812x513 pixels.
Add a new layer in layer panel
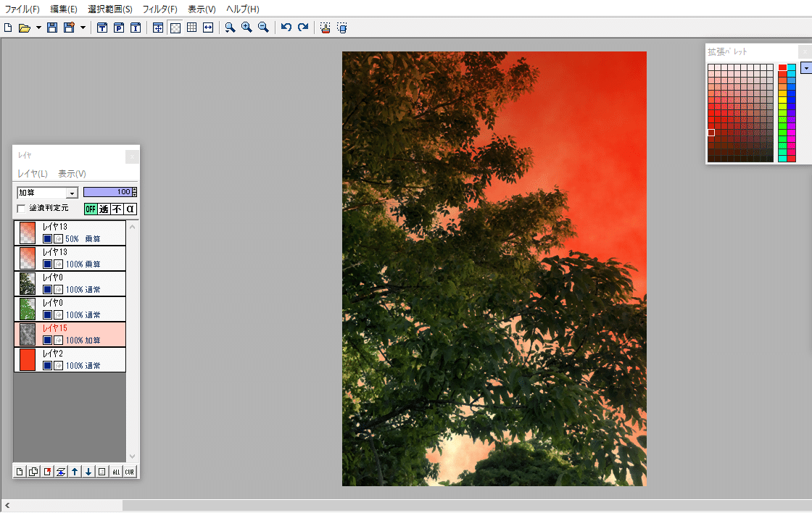20,472
